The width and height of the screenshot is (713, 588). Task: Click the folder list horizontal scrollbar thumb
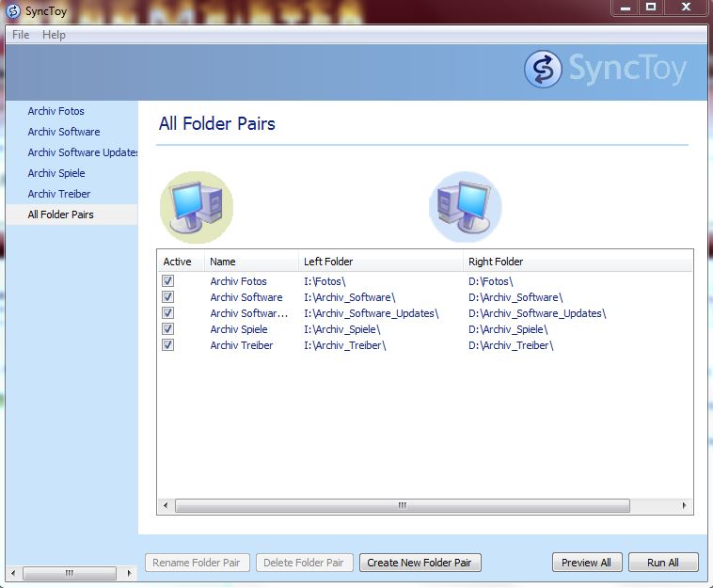click(403, 505)
